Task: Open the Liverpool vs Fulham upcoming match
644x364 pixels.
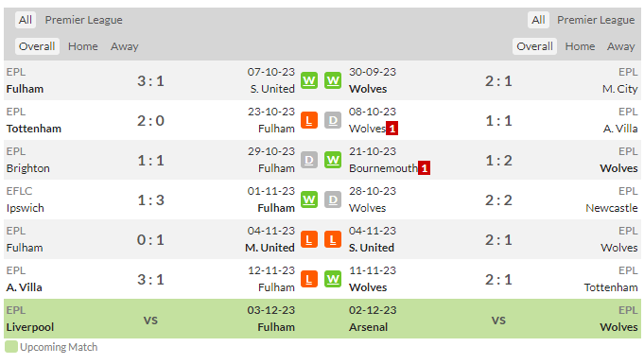Action: coord(150,319)
